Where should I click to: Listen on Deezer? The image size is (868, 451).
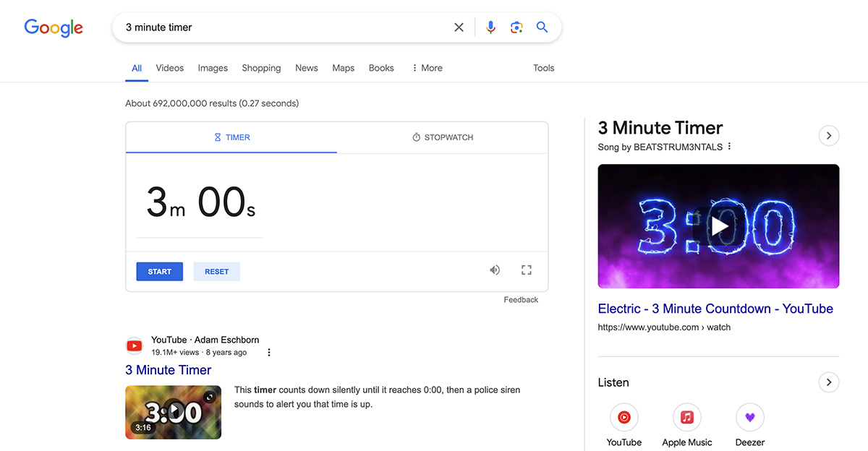(750, 426)
